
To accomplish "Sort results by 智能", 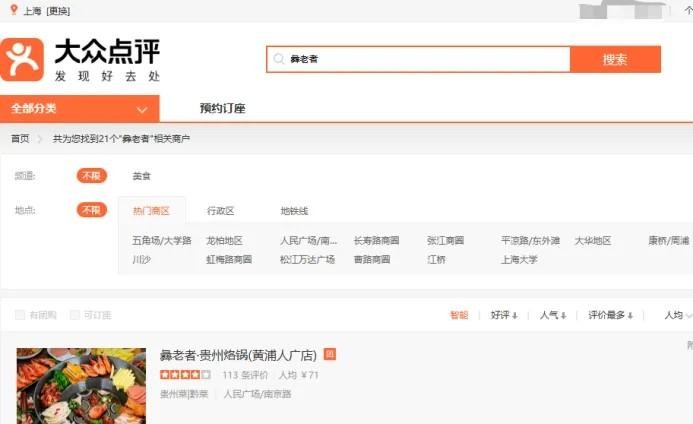I will click(459, 315).
